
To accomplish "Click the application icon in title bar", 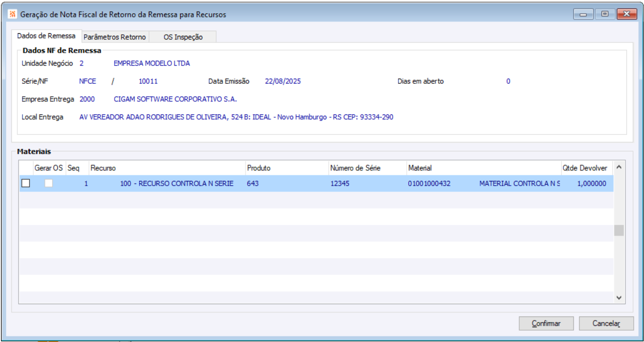I will tap(13, 15).
